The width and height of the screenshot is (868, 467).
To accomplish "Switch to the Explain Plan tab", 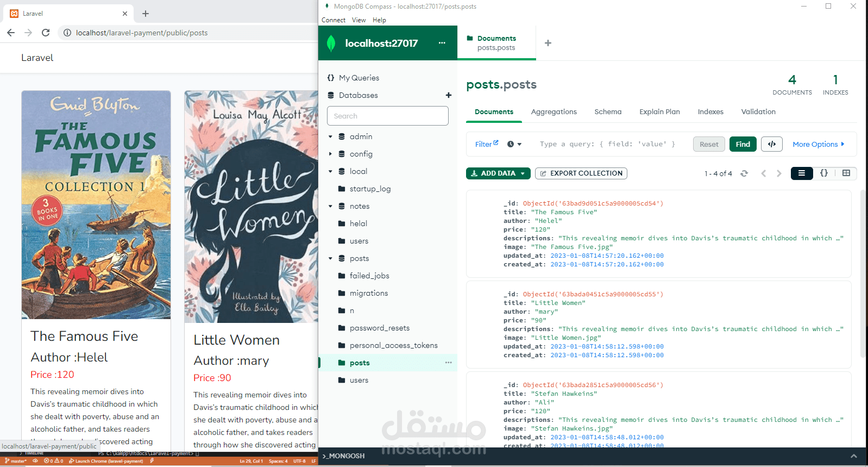I will [x=659, y=111].
